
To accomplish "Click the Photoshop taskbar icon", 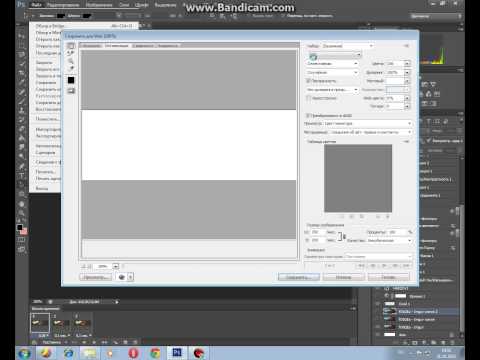I will pyautogui.click(x=177, y=353).
